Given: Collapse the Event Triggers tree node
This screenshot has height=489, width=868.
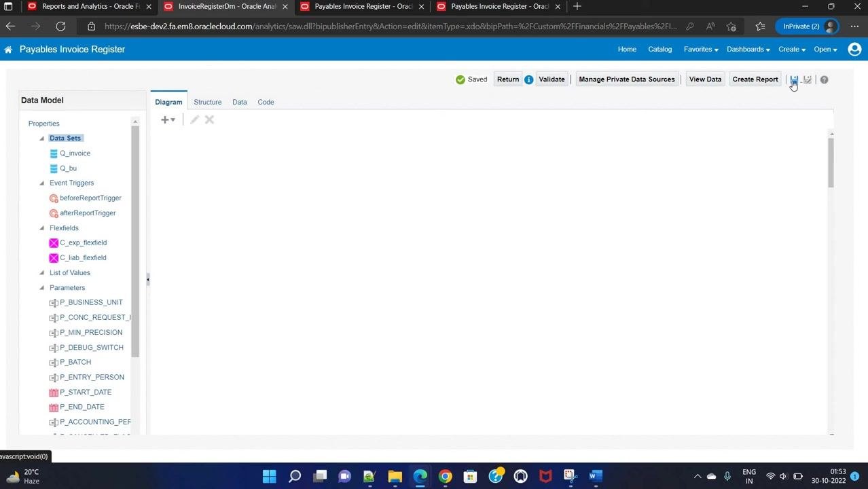Looking at the screenshot, I should pyautogui.click(x=41, y=183).
